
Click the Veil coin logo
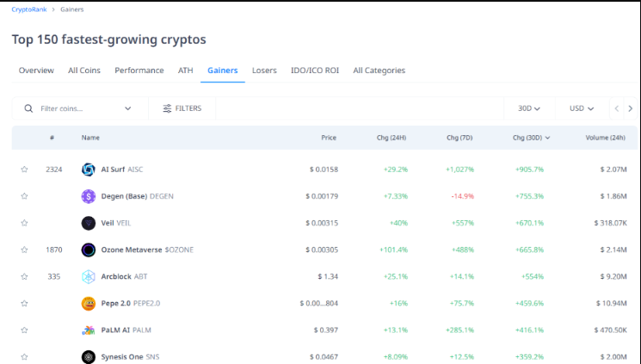[x=89, y=223]
